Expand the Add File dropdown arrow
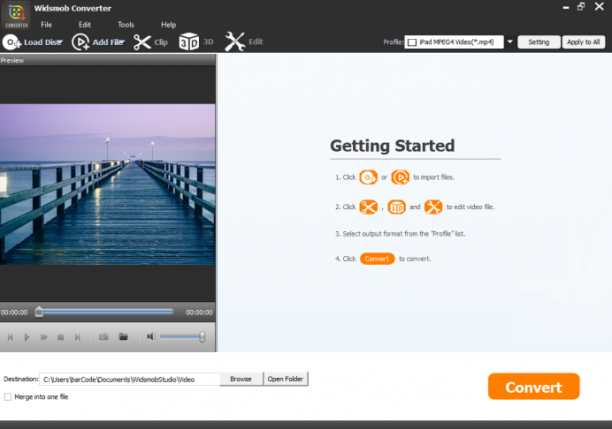The height and width of the screenshot is (429, 612). [121, 42]
